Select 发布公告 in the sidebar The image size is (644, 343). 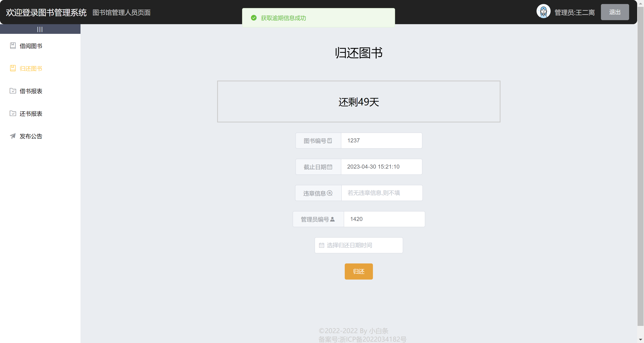[31, 136]
